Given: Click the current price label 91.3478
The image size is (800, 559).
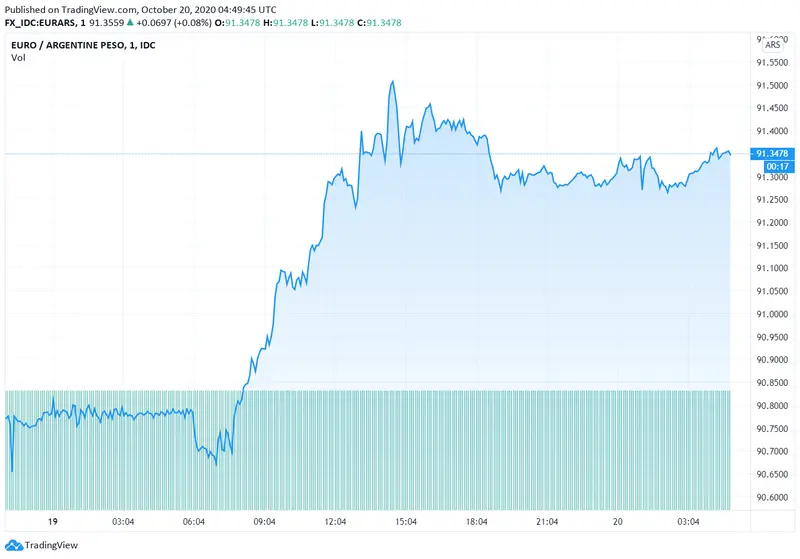Looking at the screenshot, I should (775, 154).
